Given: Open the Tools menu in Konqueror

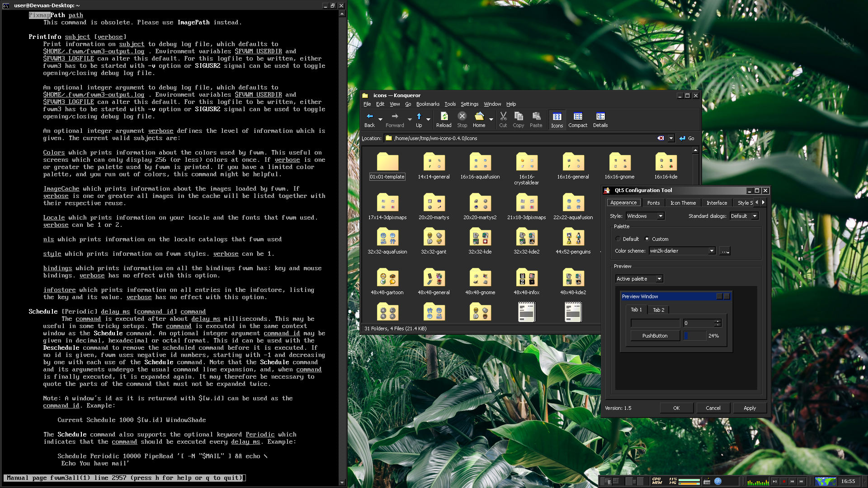Looking at the screenshot, I should click(x=450, y=104).
